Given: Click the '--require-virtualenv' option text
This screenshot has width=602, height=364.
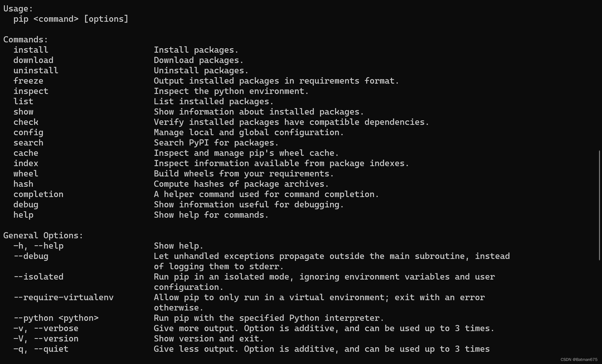Looking at the screenshot, I should (x=63, y=297).
